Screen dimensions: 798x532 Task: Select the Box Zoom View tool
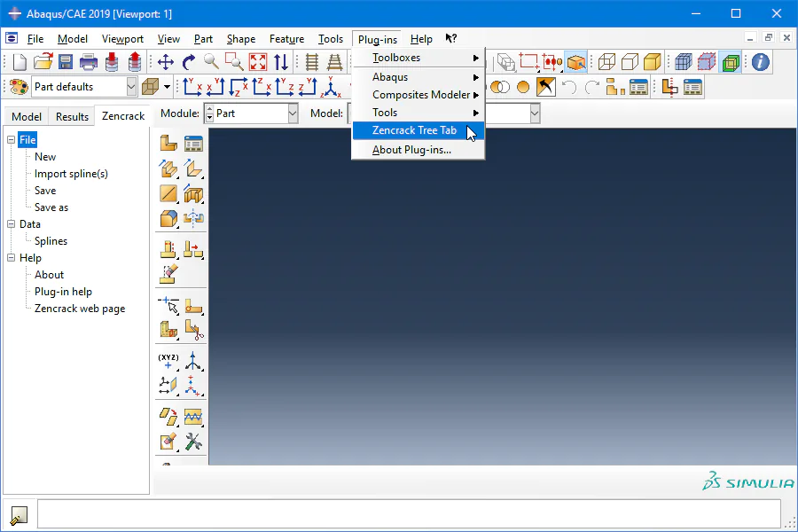tap(234, 62)
